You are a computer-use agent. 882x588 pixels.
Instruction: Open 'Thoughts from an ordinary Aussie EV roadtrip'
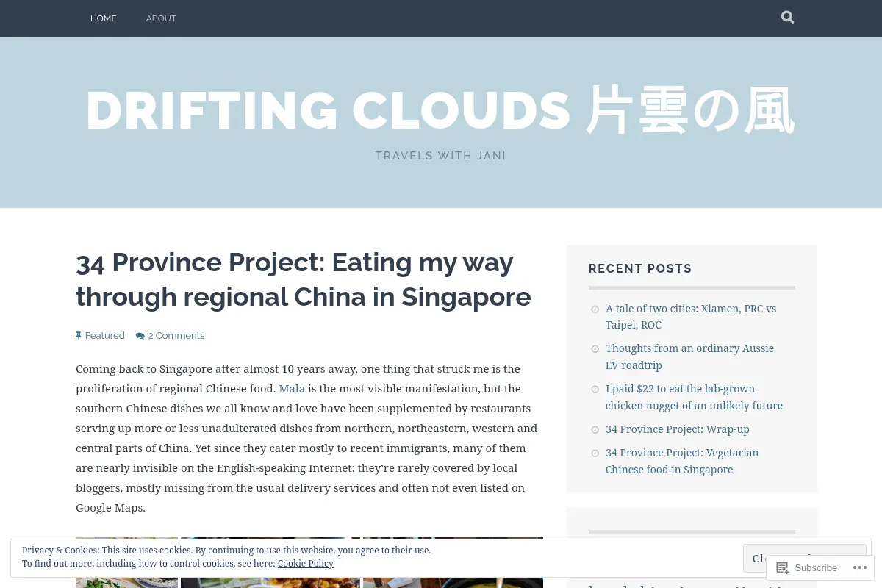[689, 356]
